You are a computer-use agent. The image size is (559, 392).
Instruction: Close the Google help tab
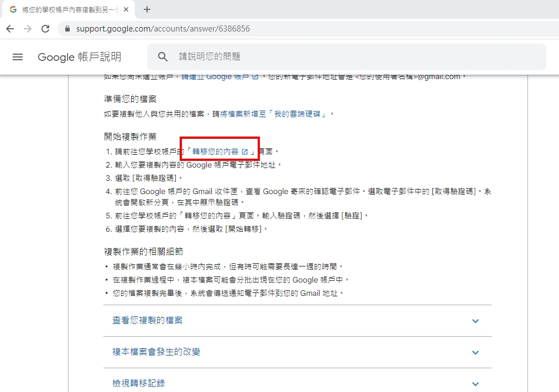pos(126,9)
